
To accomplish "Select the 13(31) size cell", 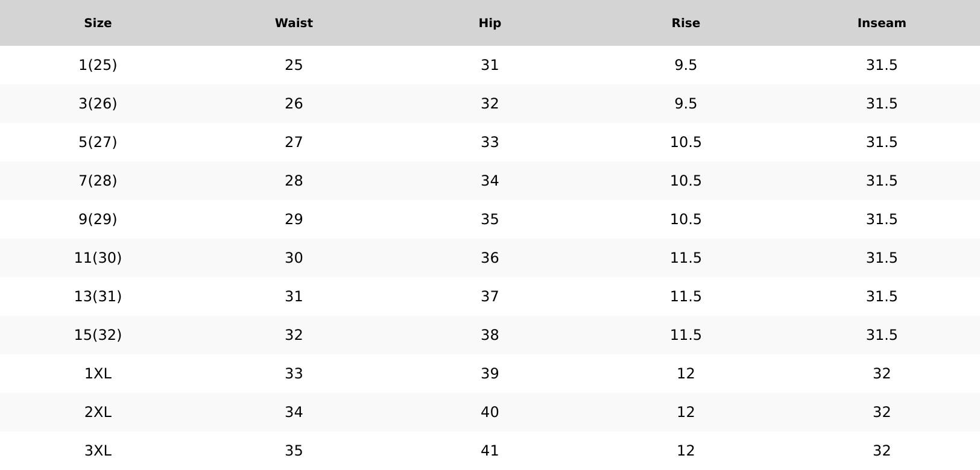I will [98, 296].
